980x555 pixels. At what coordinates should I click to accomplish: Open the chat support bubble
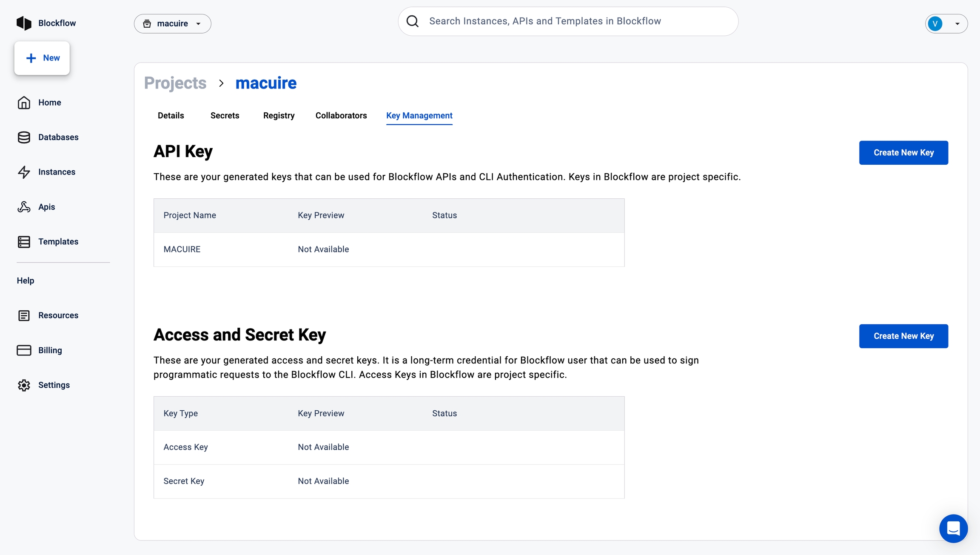pyautogui.click(x=953, y=528)
